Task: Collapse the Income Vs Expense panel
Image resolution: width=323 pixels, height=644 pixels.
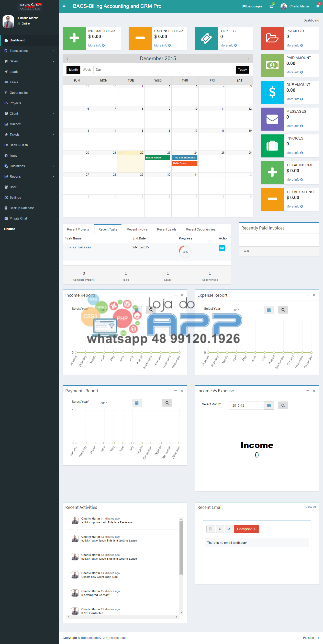Action: point(308,391)
